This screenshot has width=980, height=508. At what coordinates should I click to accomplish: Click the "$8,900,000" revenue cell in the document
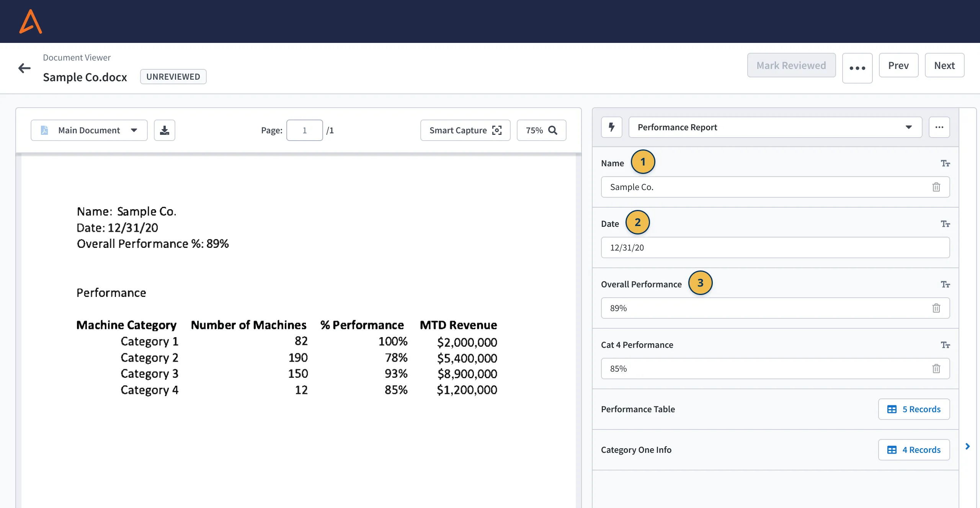click(467, 374)
